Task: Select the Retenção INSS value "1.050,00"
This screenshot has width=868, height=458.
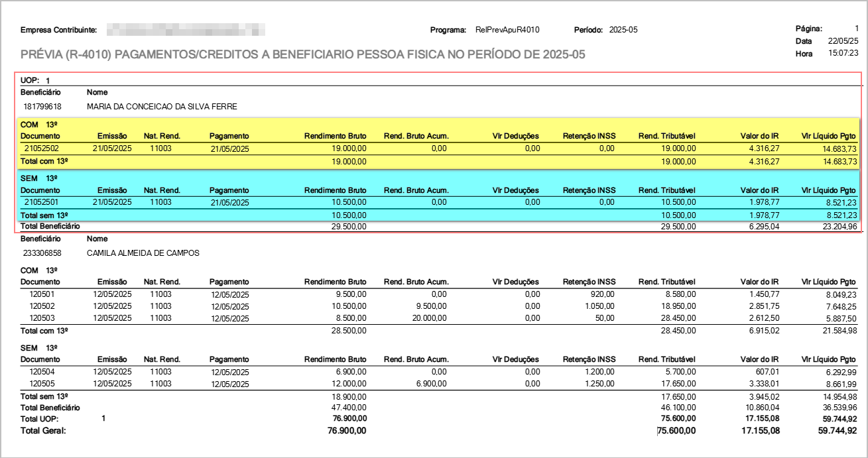Action: pyautogui.click(x=599, y=306)
